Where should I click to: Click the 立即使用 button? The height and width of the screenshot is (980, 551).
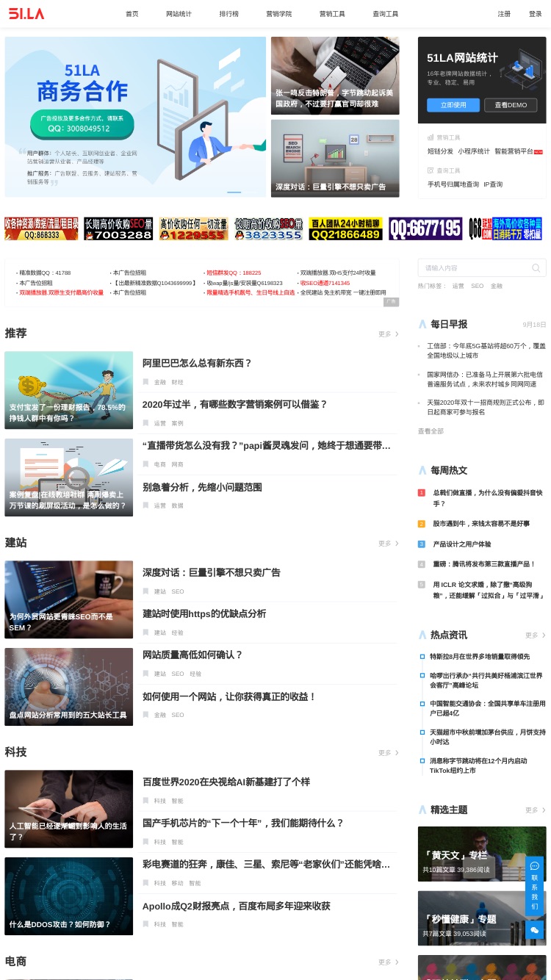coord(453,105)
